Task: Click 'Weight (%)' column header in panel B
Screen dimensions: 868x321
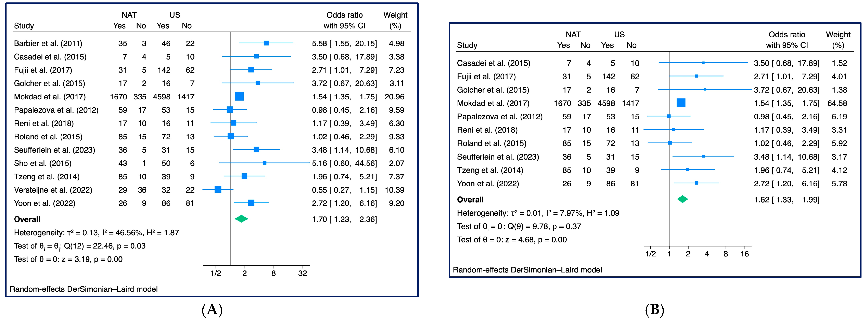Action: point(838,40)
